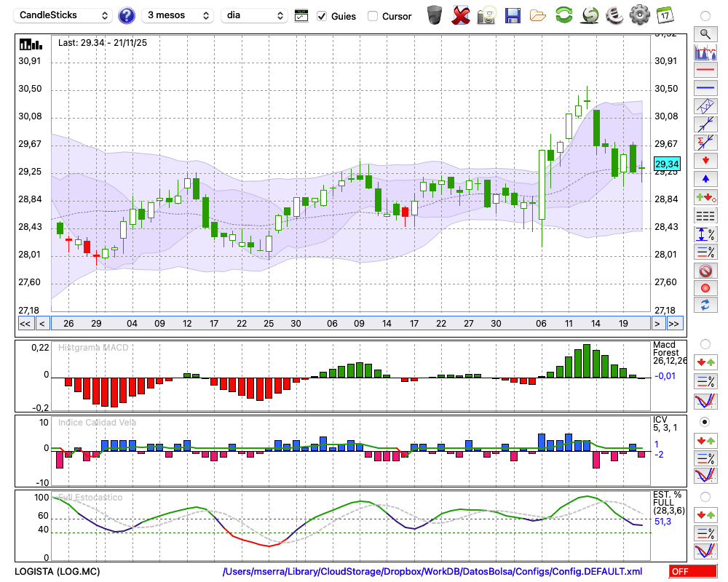Open the dia interval dropdown
The height and width of the screenshot is (582, 728).
(x=255, y=15)
